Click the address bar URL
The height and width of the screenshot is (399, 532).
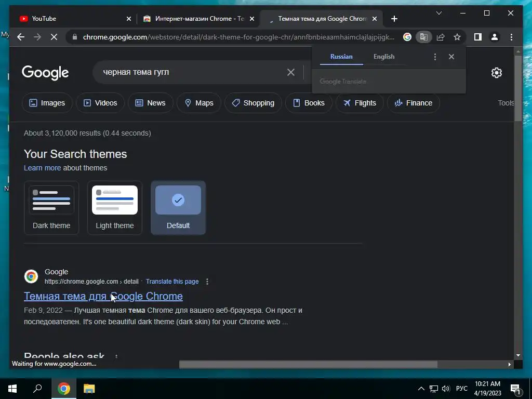pos(238,37)
